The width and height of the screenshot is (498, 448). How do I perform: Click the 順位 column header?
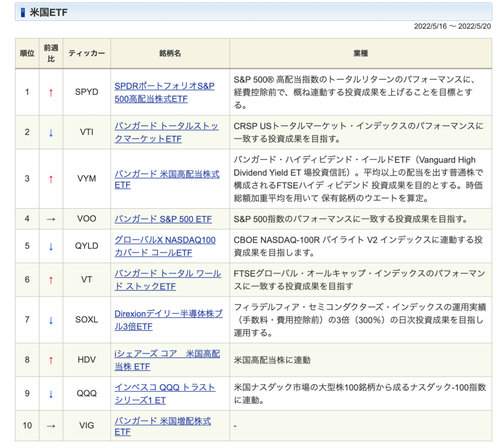pos(27,54)
